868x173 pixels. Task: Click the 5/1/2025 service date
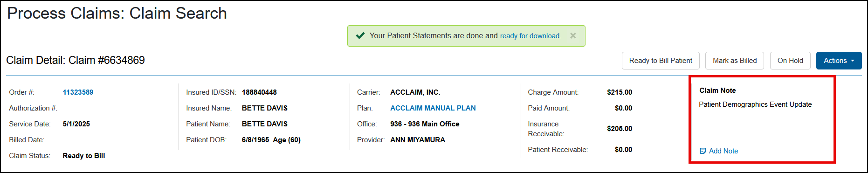[76, 124]
